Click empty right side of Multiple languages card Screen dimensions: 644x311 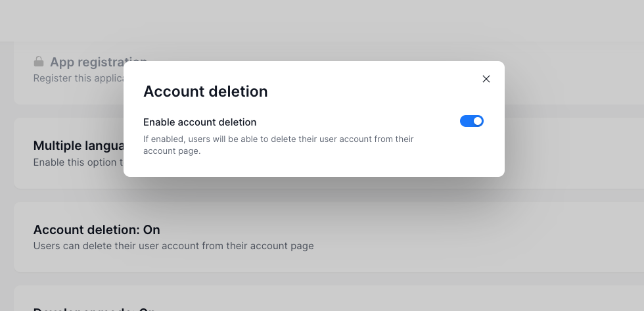tap(572, 153)
